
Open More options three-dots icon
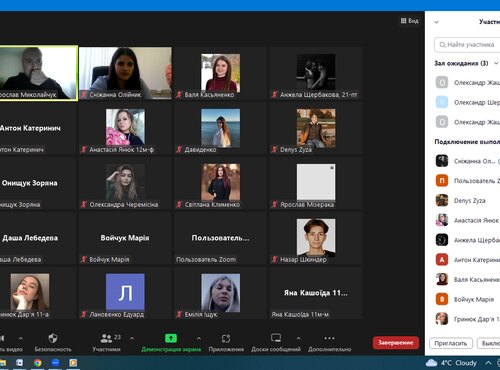(x=329, y=338)
